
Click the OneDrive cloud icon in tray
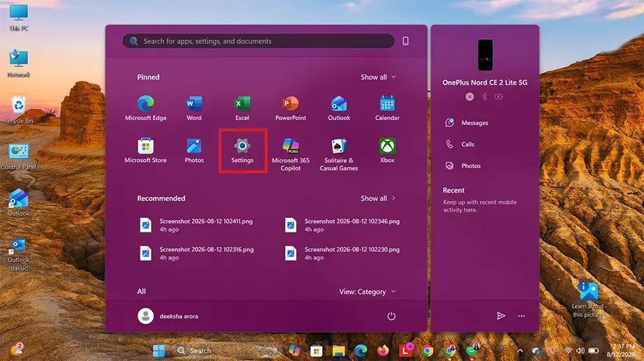click(x=536, y=351)
